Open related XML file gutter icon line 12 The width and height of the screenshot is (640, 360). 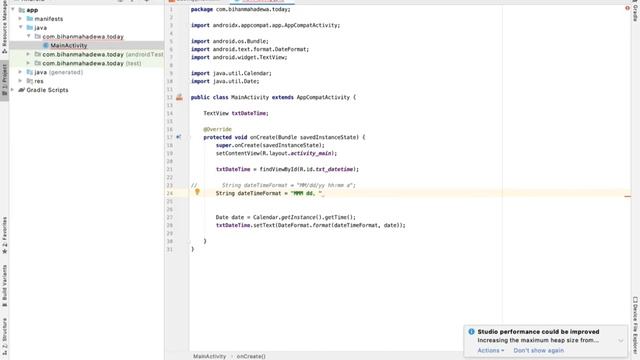click(x=179, y=97)
